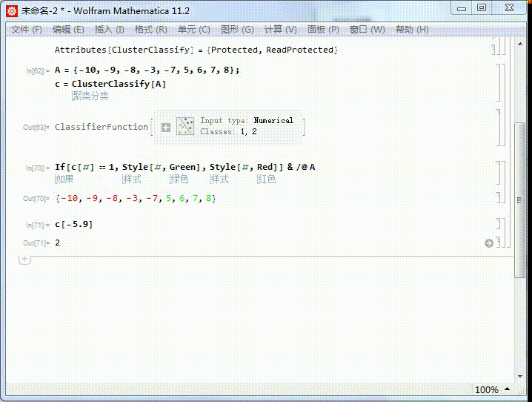Click the suggestions arrow next to Out[71]
The height and width of the screenshot is (402, 532).
tap(488, 243)
